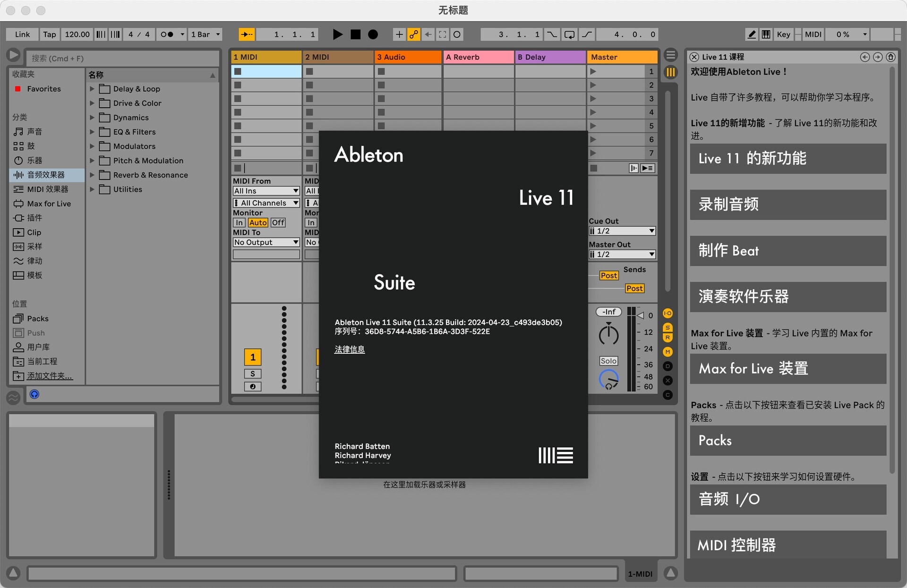This screenshot has width=907, height=588.
Task: Click the Stop transport button
Action: (355, 34)
